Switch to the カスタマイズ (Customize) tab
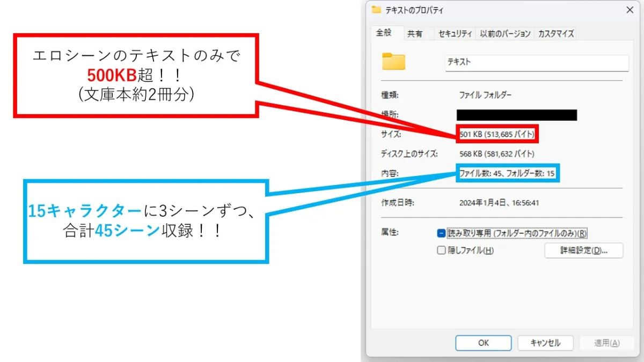The height and width of the screenshot is (362, 644). pos(556,33)
